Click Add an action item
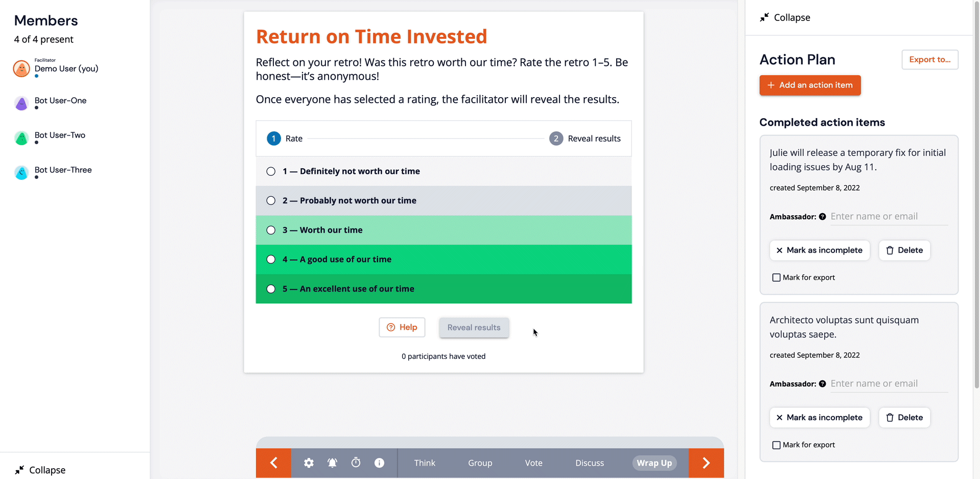Viewport: 980px width, 479px height. (809, 85)
